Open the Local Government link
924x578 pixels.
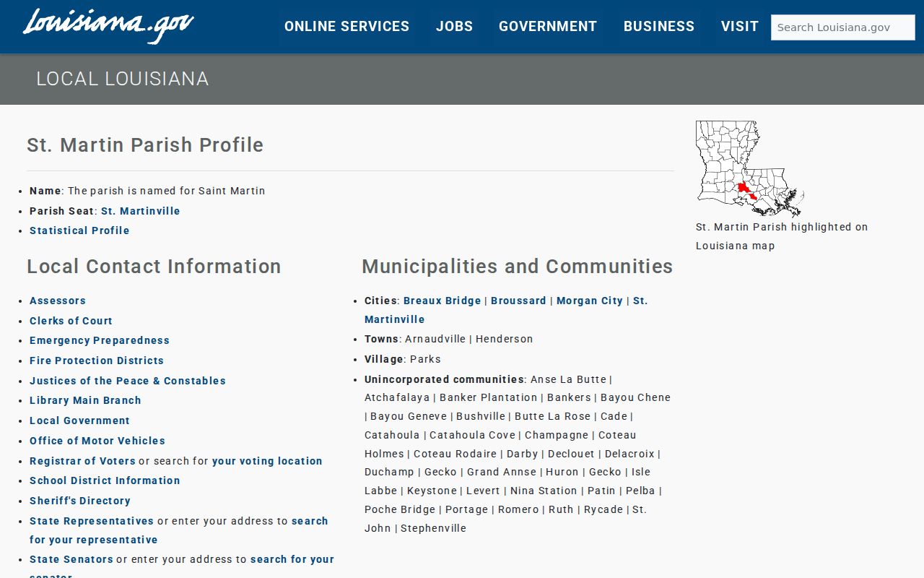click(x=79, y=420)
